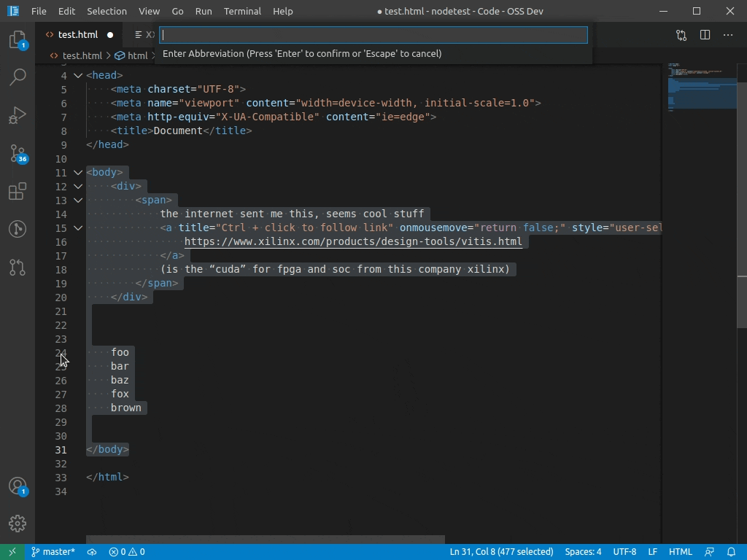Collapse the body element fold at line 11

tap(78, 172)
